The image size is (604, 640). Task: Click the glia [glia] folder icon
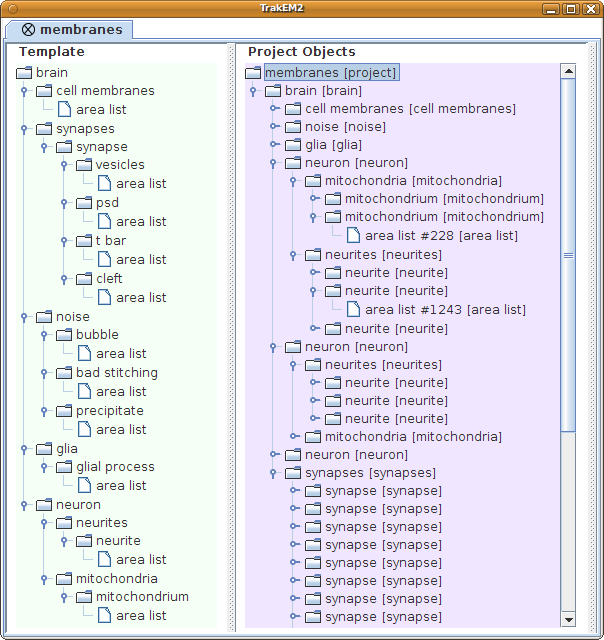click(292, 145)
